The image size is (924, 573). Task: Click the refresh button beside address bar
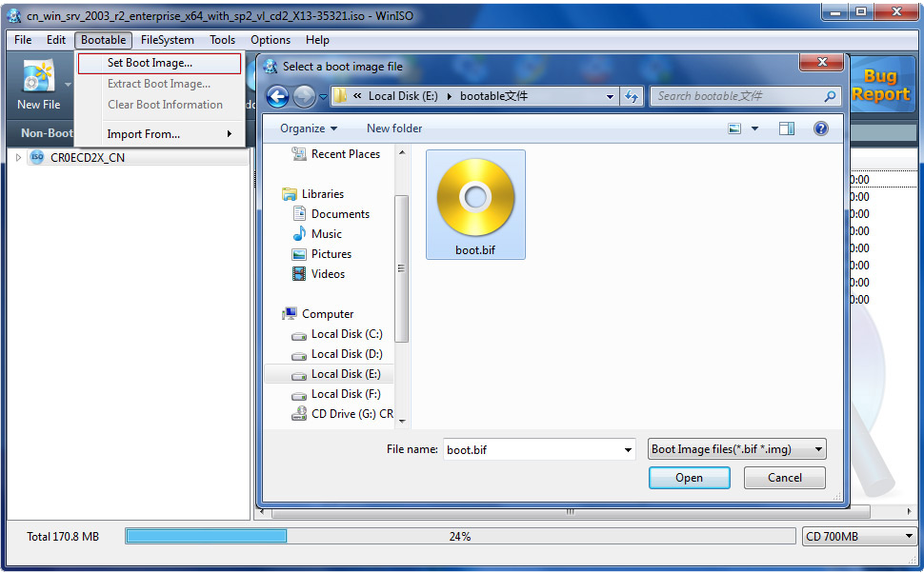click(x=631, y=96)
